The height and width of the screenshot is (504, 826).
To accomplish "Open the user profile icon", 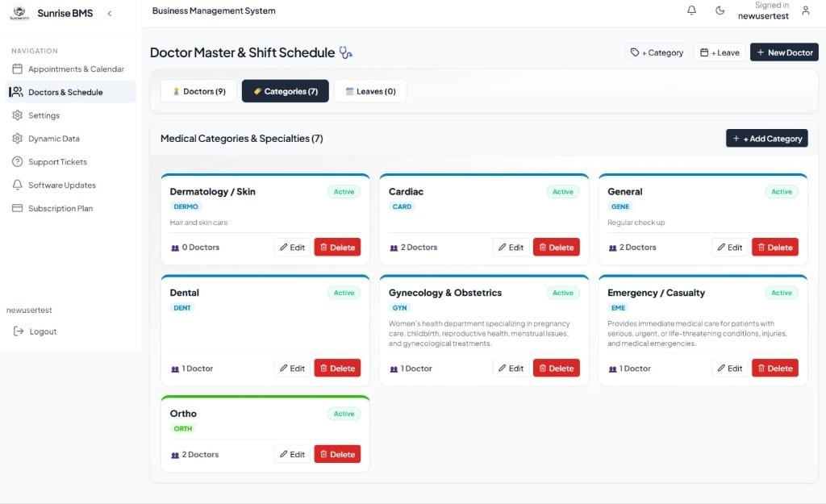I will point(806,10).
